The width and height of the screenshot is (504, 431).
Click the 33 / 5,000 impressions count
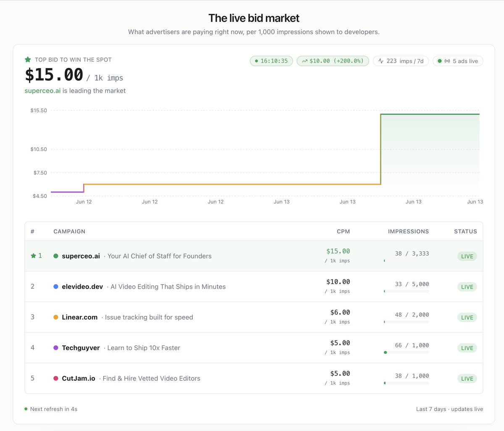pyautogui.click(x=412, y=284)
